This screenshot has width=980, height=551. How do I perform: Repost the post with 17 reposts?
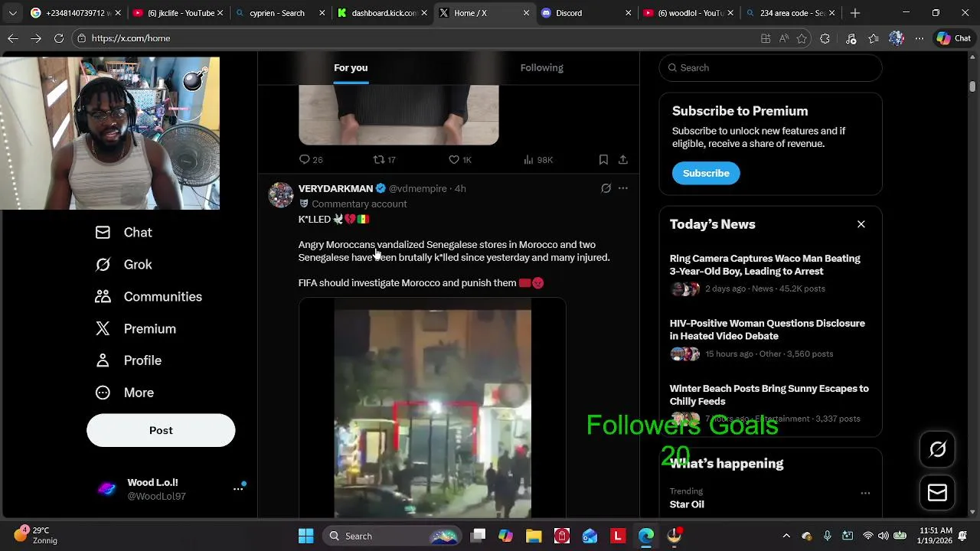click(x=384, y=160)
